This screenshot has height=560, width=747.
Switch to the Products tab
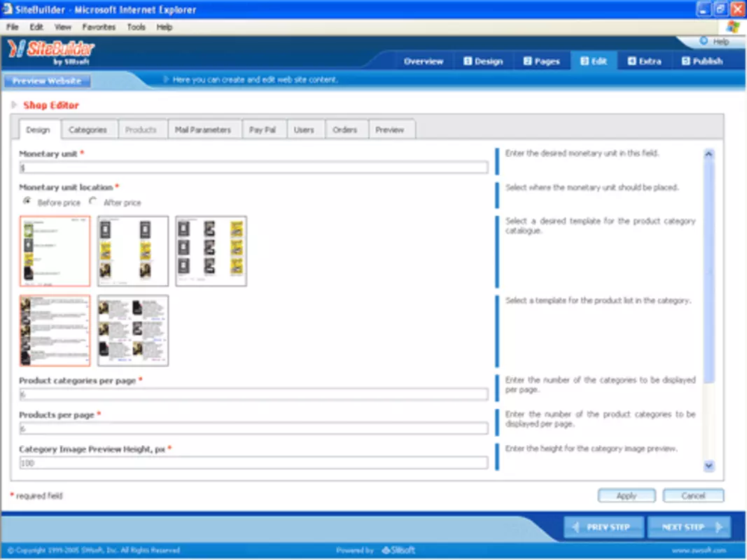coord(141,129)
